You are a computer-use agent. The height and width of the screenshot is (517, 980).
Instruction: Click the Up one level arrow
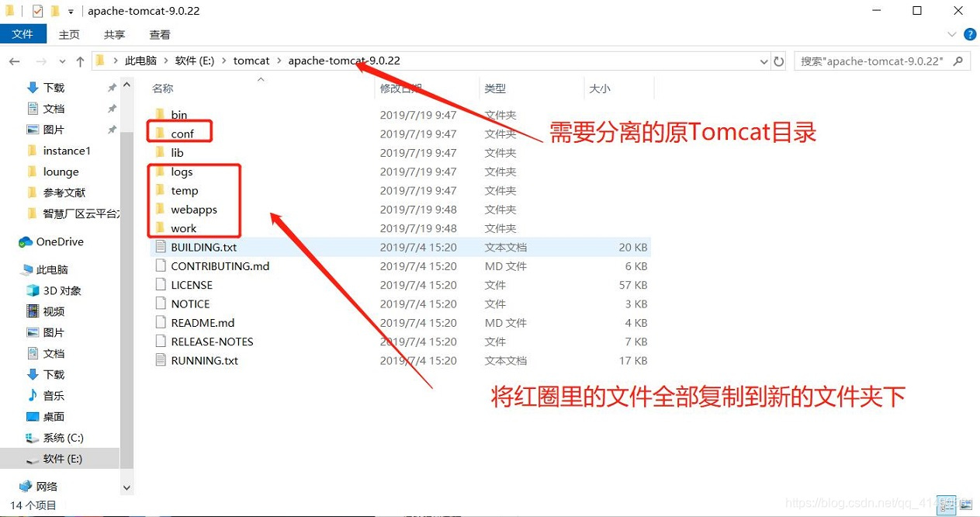[x=80, y=61]
